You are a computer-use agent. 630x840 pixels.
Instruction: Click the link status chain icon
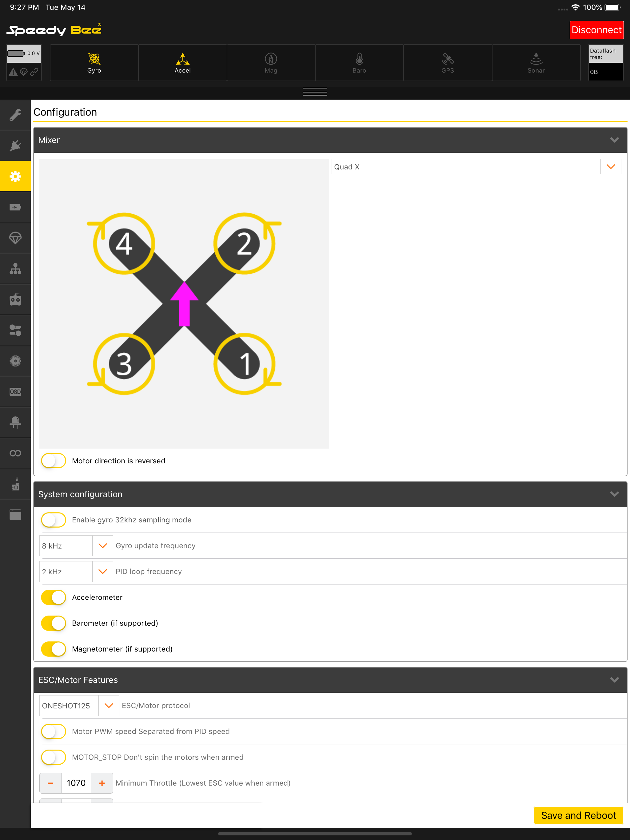pos(34,72)
